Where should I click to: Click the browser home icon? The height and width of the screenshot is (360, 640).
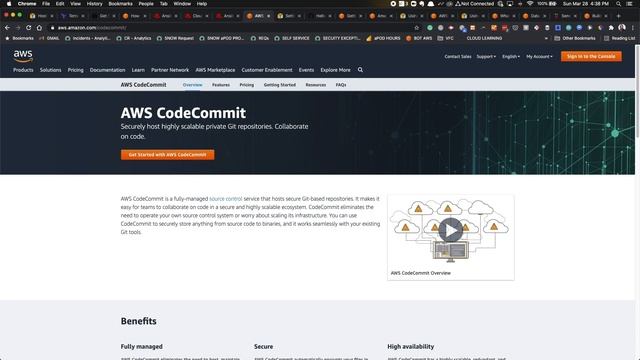coord(39,28)
